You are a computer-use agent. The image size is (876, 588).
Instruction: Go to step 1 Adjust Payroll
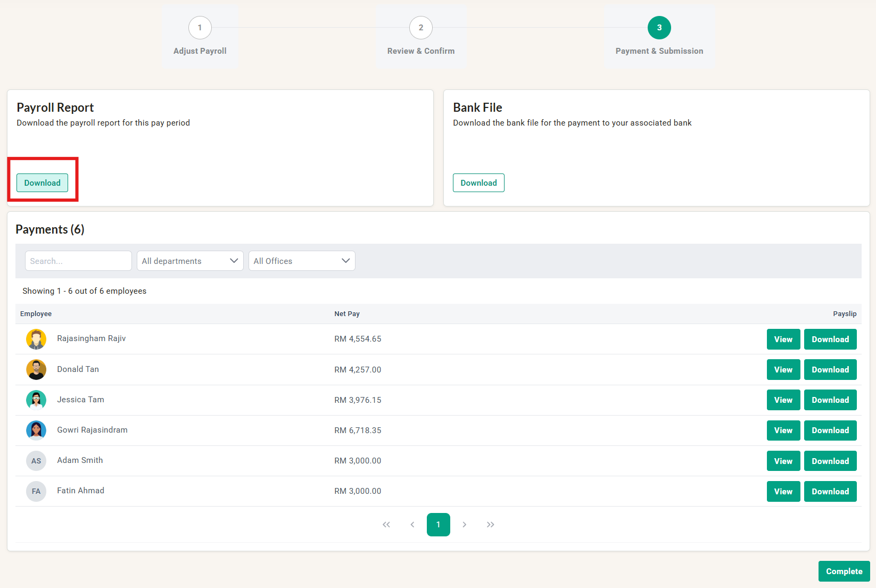point(200,28)
